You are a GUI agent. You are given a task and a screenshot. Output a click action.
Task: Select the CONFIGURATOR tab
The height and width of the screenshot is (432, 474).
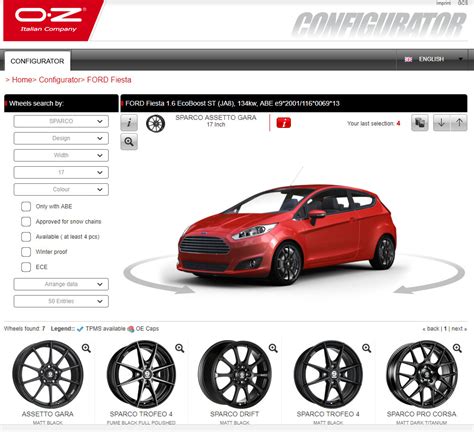coord(37,61)
